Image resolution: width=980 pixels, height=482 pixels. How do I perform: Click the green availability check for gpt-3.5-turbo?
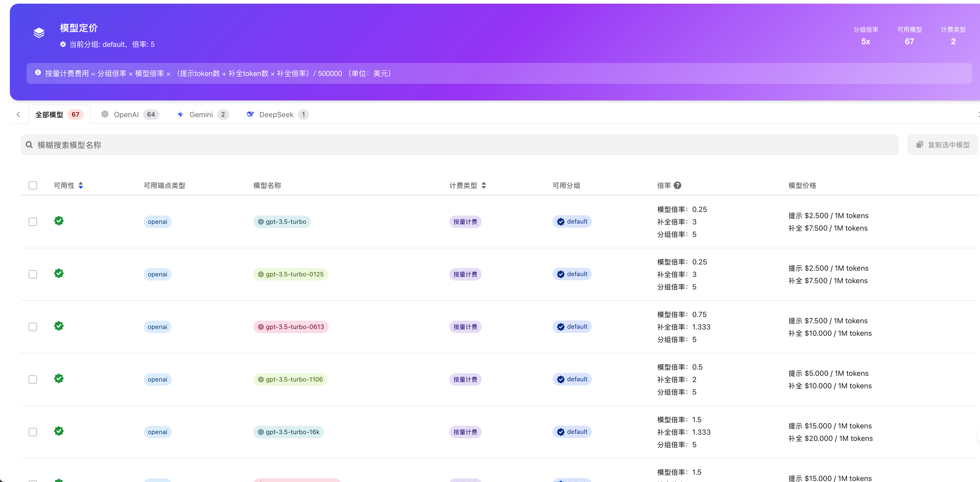[x=59, y=221]
